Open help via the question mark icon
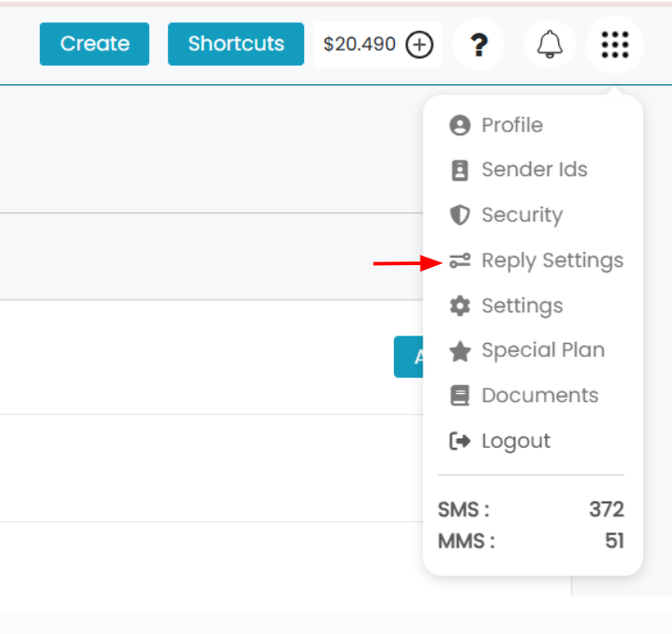The image size is (672, 634). pos(478,44)
